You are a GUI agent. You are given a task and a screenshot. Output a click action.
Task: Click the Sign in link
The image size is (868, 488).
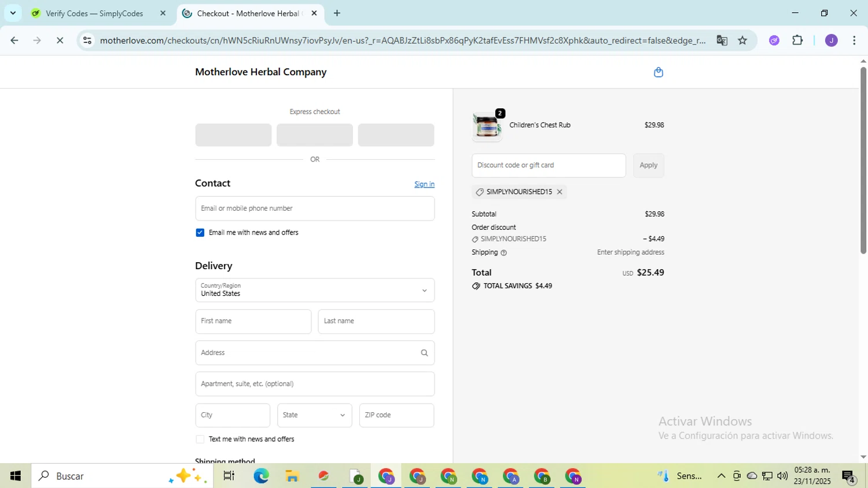[424, 184]
